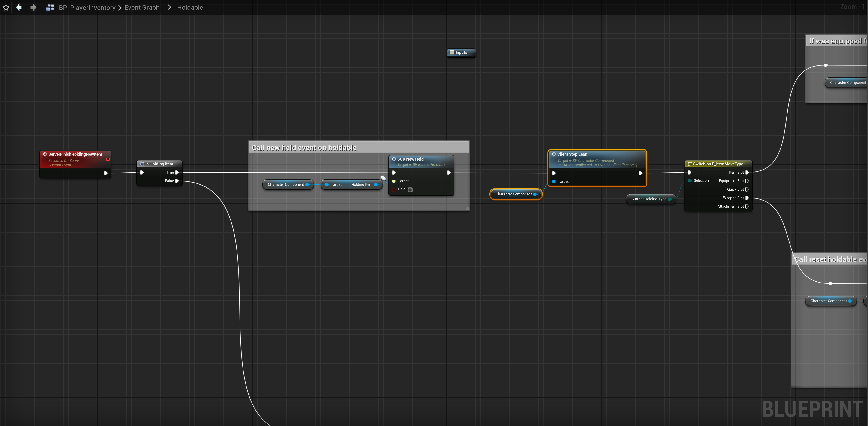Click the Item Slot output pin
The width and height of the screenshot is (868, 426).
pos(747,172)
